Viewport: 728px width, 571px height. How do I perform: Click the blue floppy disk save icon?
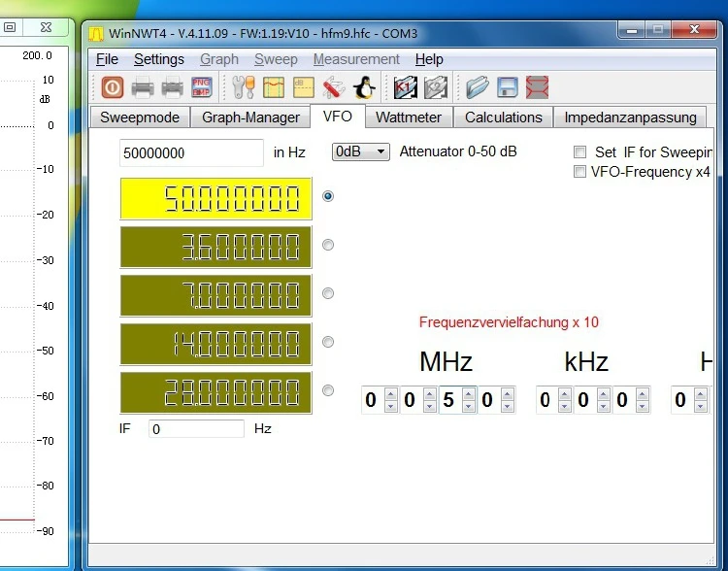pyautogui.click(x=507, y=87)
